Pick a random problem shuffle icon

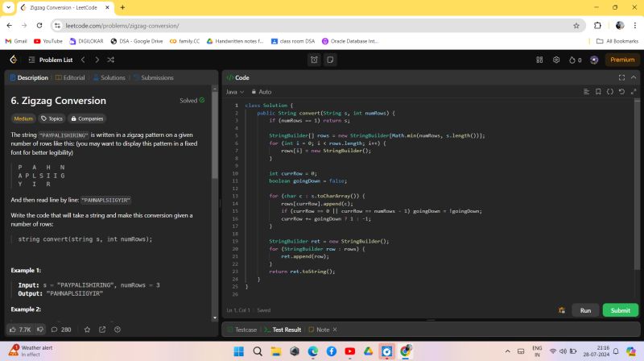110,60
